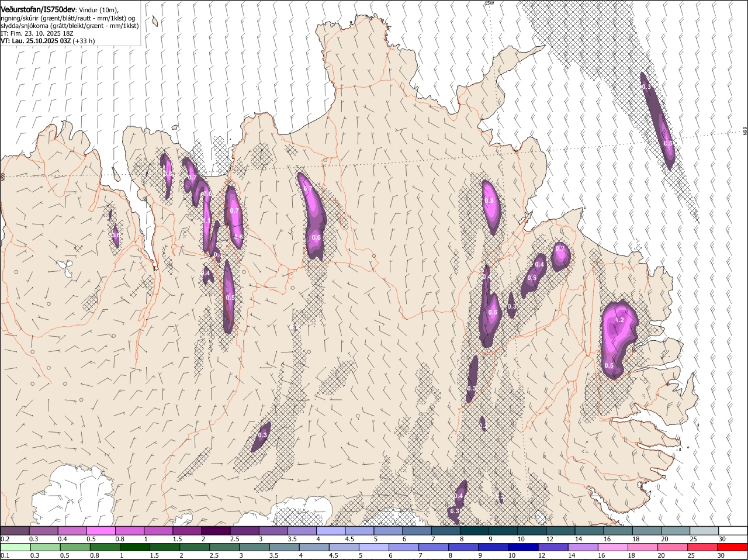Pick the 12 violet swatch in the lower rain scale
This screenshot has height=560, width=748.
[x=553, y=547]
